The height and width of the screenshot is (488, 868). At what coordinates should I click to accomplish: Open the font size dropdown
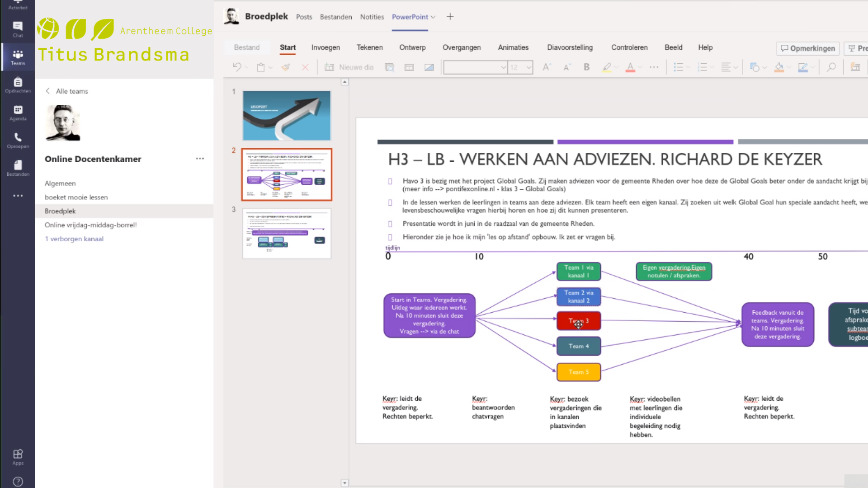click(x=528, y=67)
